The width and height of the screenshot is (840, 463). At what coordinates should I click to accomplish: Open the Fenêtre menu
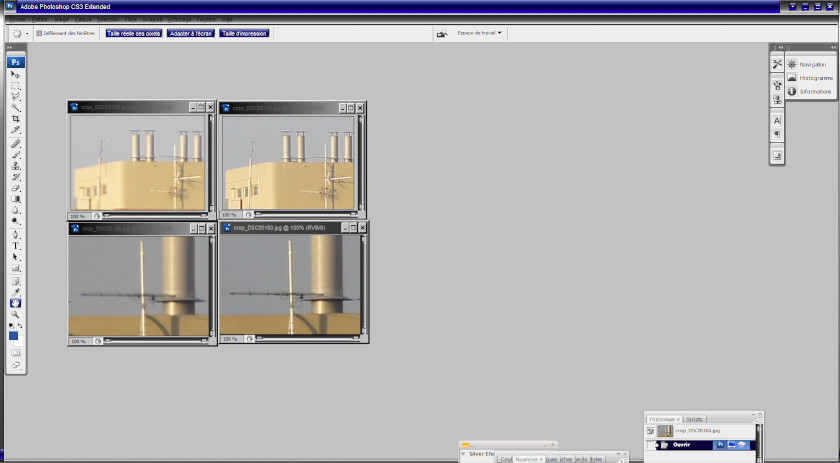pyautogui.click(x=206, y=19)
